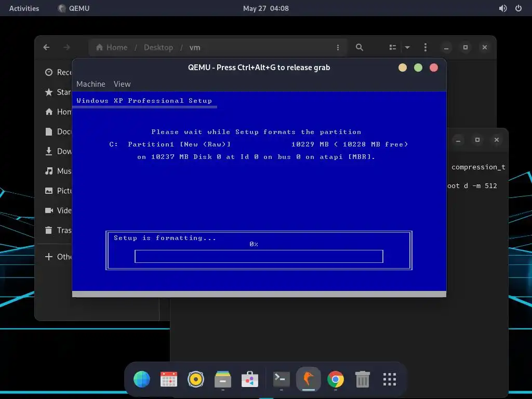Click the yellow minimize button of QEMU window

[x=403, y=68]
